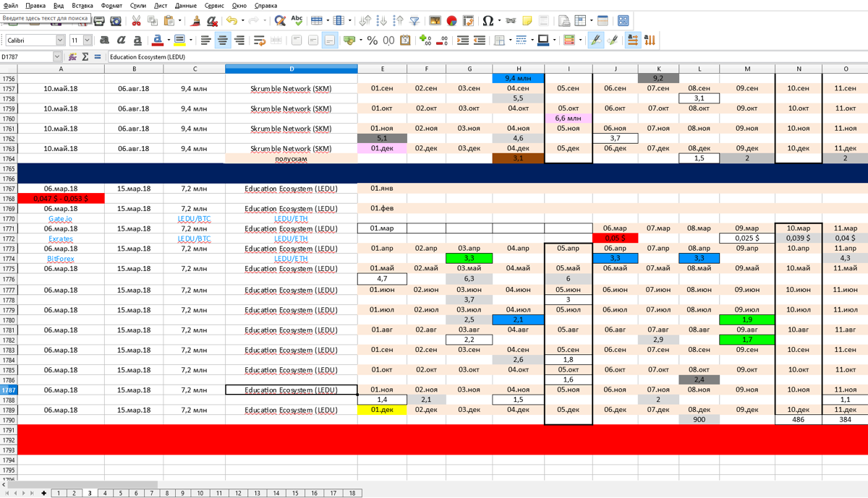Apply font color red A swatch
Image resolution: width=868 pixels, height=498 pixels.
point(158,40)
